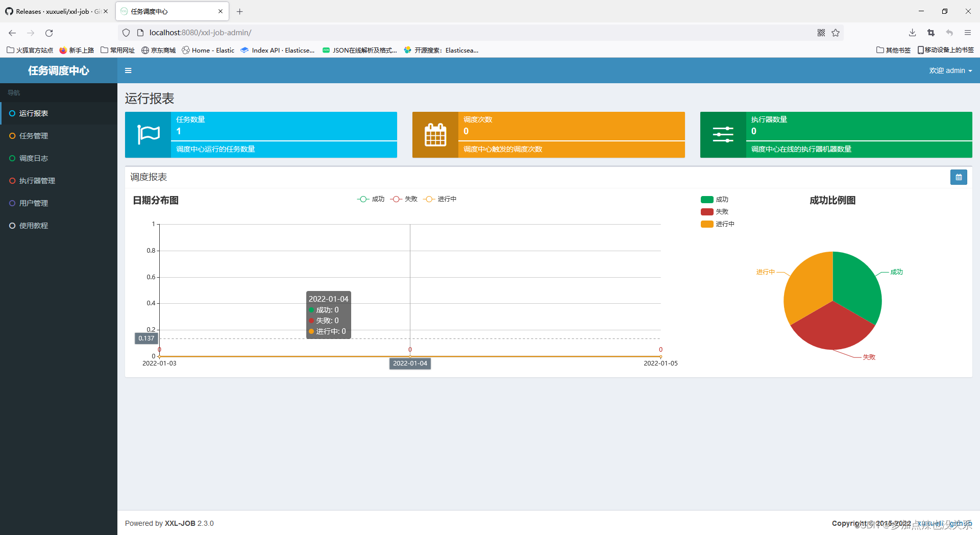Image resolution: width=980 pixels, height=535 pixels.
Task: Click the circle icon beside 调度日志
Action: (x=12, y=158)
